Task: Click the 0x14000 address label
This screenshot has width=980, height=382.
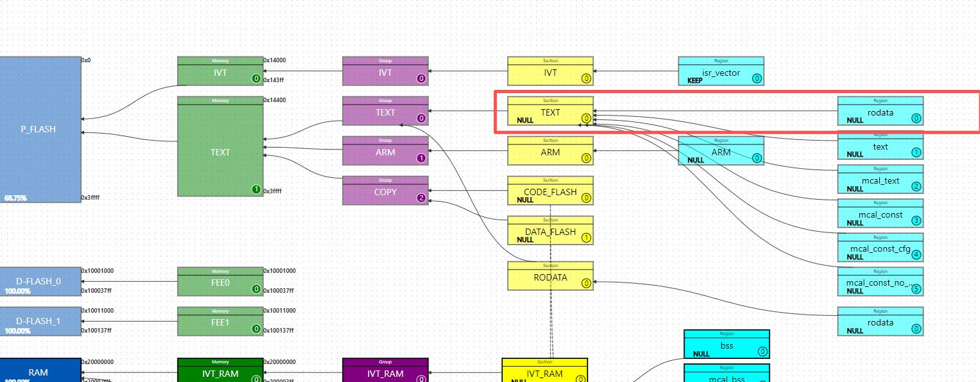Action: coord(275,60)
